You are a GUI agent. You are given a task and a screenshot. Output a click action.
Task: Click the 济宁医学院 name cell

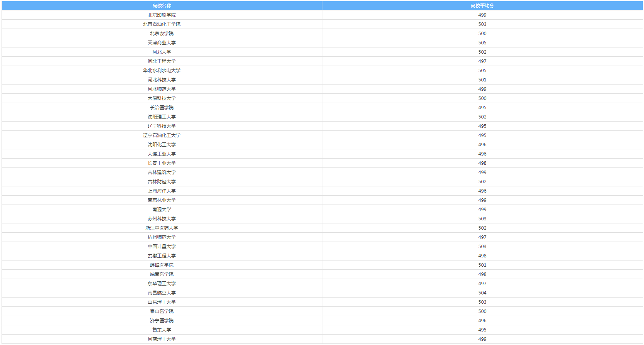(x=162, y=321)
